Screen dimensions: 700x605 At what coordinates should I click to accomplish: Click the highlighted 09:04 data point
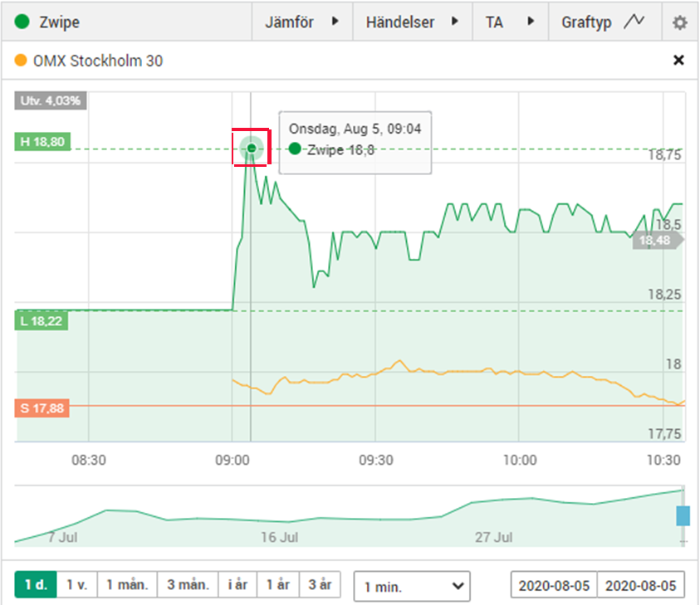pyautogui.click(x=252, y=148)
